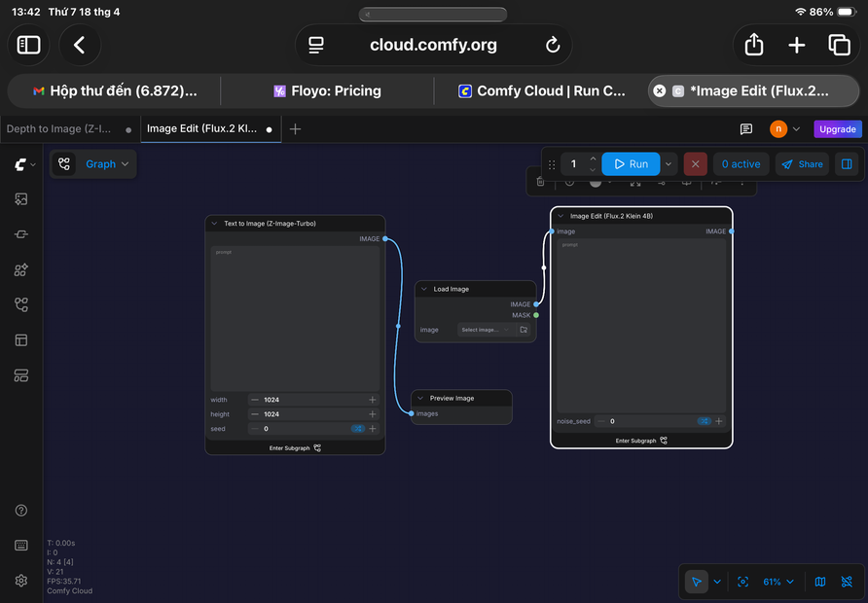Click the prompt text area in Text to Image node
Image resolution: width=868 pixels, height=603 pixels.
295,319
